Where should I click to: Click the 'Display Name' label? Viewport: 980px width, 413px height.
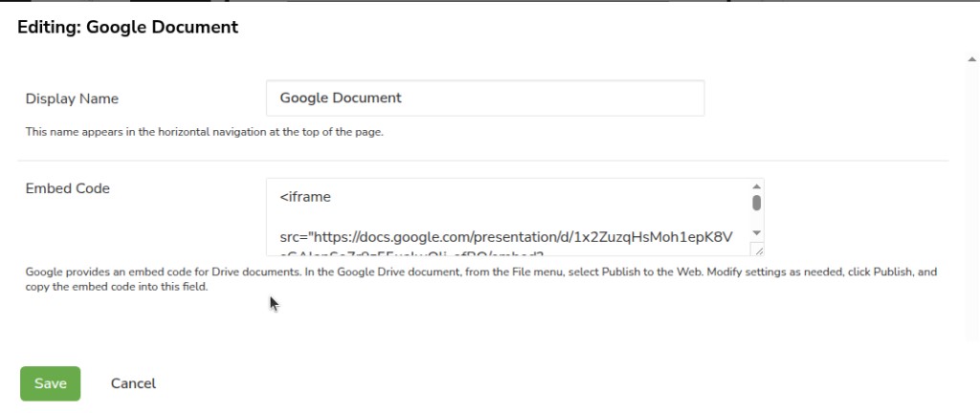coord(72,98)
